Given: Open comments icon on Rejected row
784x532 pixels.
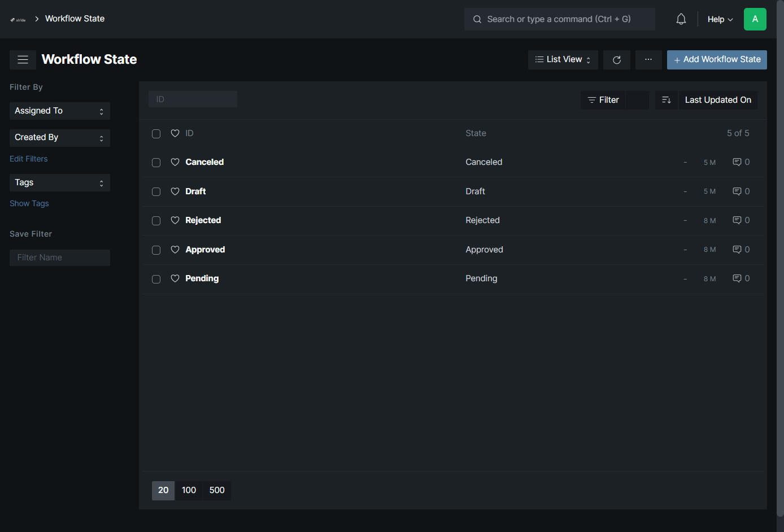Looking at the screenshot, I should click(737, 220).
